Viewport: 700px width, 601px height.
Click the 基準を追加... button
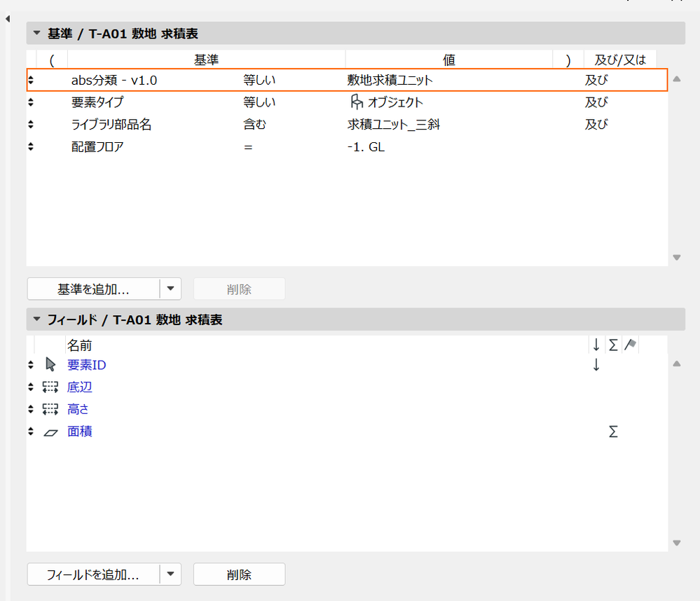(x=93, y=289)
